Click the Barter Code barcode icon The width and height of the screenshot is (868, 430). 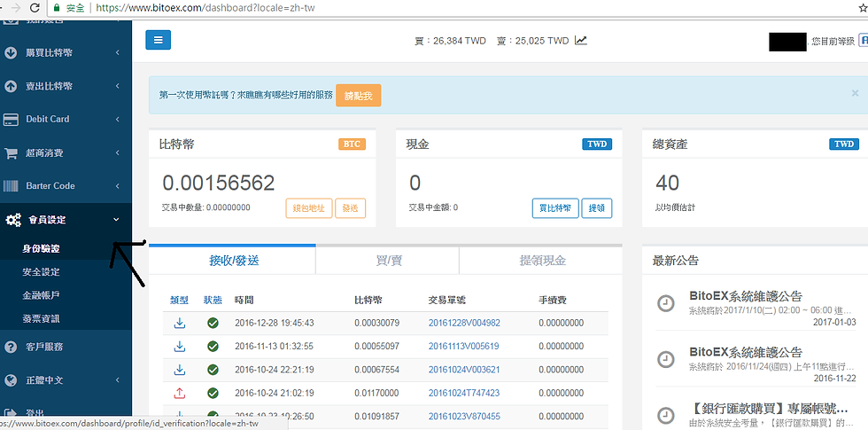point(11,185)
